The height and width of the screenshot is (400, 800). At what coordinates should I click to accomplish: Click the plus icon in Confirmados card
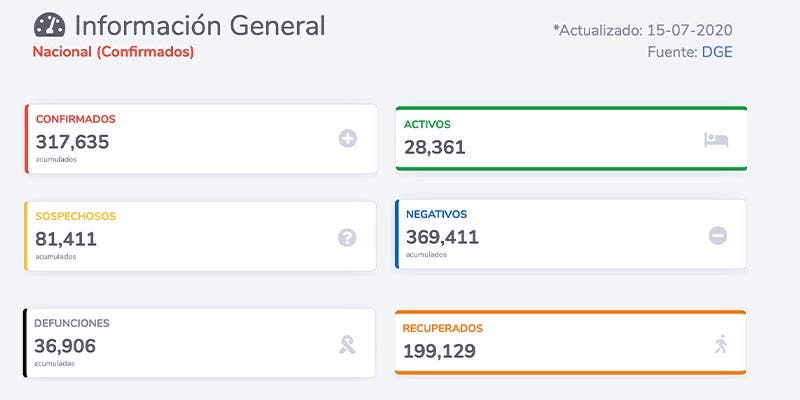tap(347, 139)
